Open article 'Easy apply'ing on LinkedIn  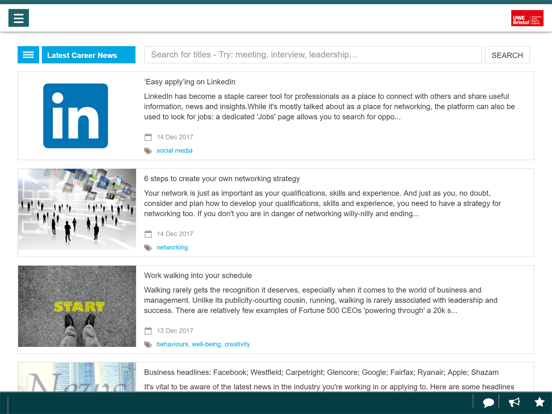(x=189, y=82)
